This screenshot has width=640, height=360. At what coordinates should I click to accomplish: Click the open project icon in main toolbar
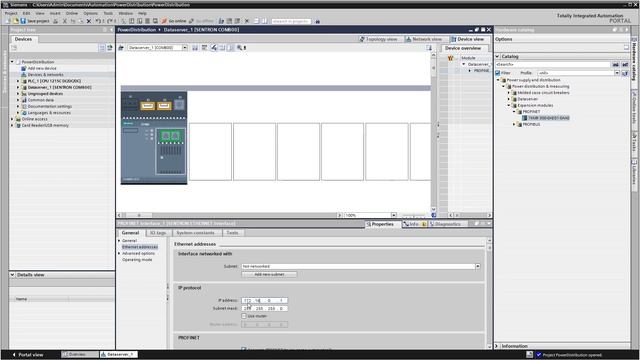pos(16,21)
